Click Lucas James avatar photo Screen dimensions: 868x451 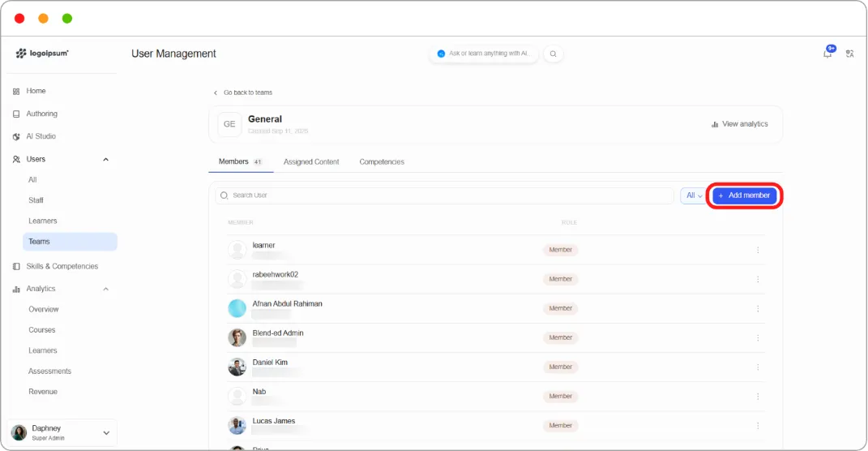click(x=237, y=426)
